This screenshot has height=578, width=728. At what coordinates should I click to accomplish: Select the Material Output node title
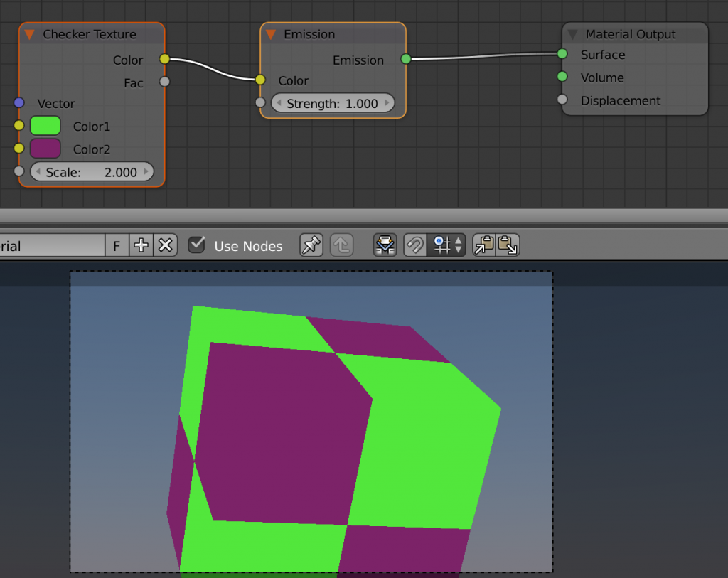point(631,34)
